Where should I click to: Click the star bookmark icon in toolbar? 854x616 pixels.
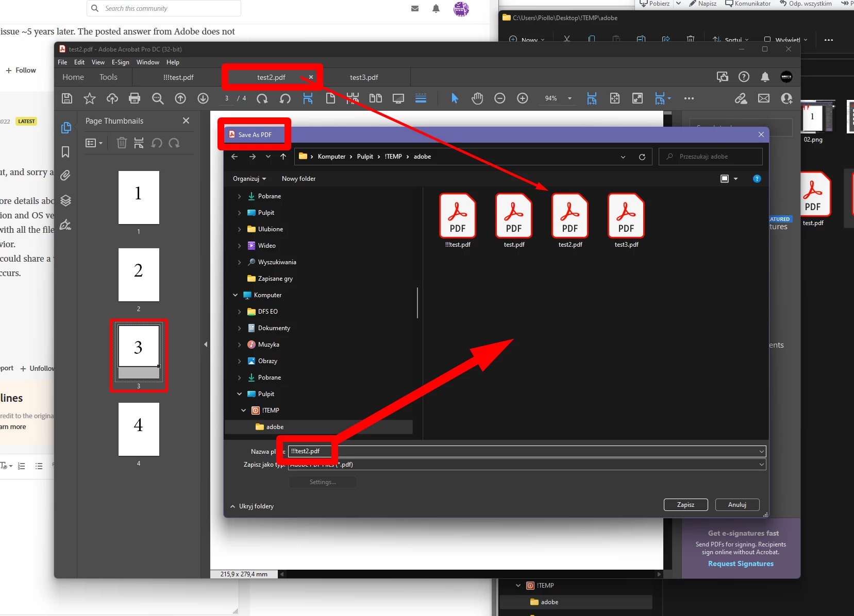coord(90,98)
